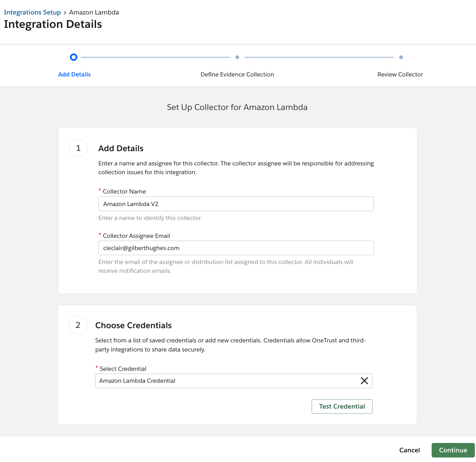Open the Integrations Setup breadcrumb link
Image resolution: width=476 pixels, height=462 pixels.
click(32, 13)
